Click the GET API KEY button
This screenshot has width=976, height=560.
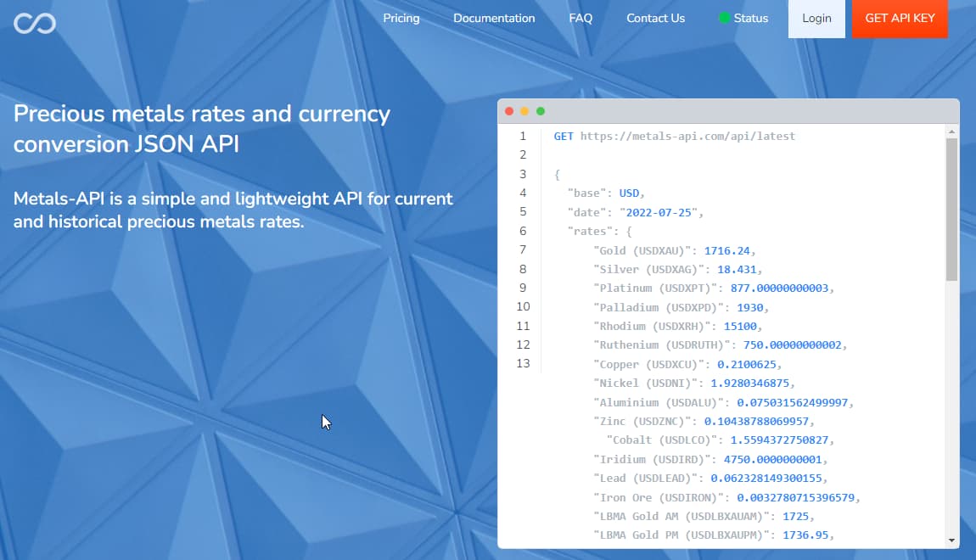(x=900, y=19)
